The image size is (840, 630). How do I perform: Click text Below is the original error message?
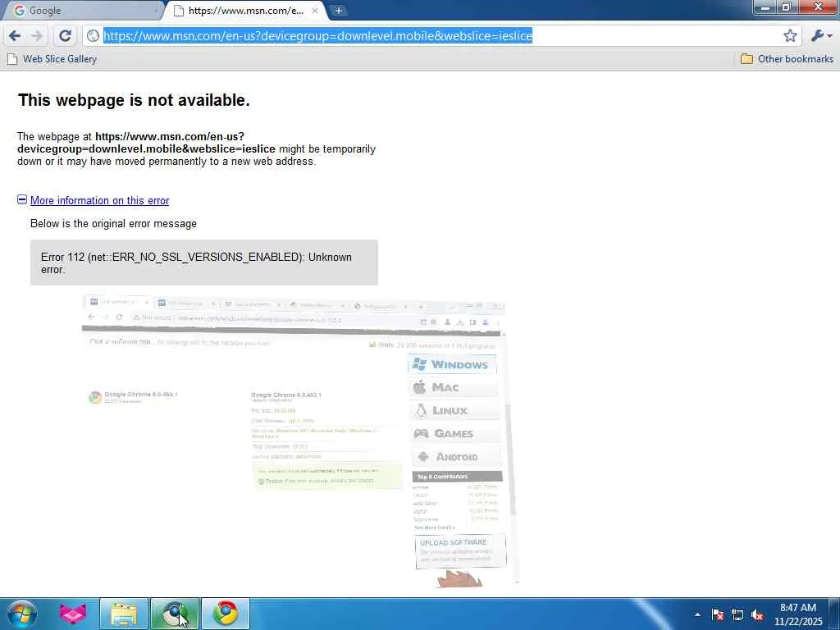(x=113, y=223)
